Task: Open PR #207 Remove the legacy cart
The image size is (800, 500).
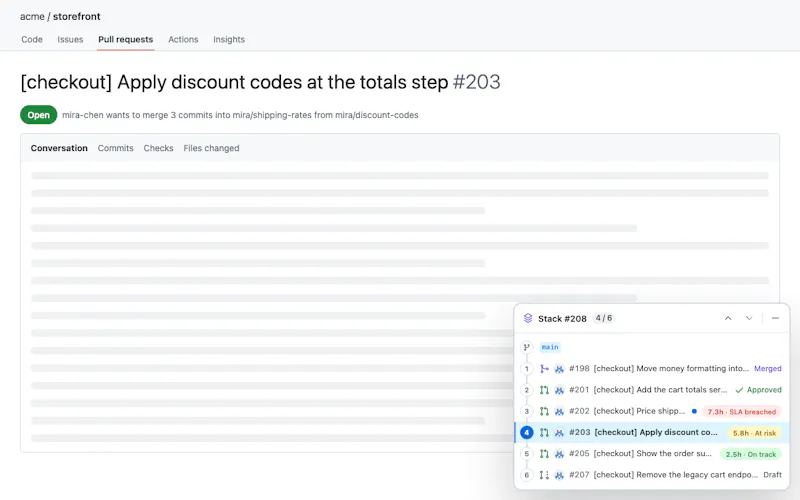Action: (663, 475)
